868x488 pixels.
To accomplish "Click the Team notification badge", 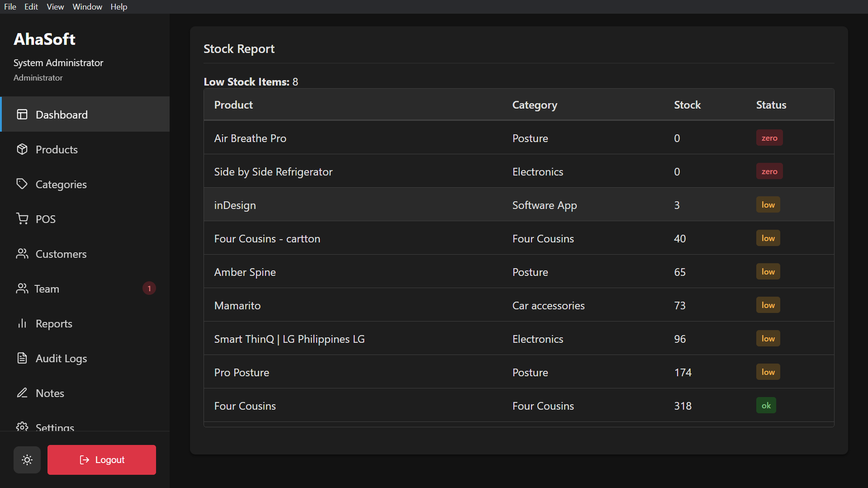I will [x=149, y=288].
